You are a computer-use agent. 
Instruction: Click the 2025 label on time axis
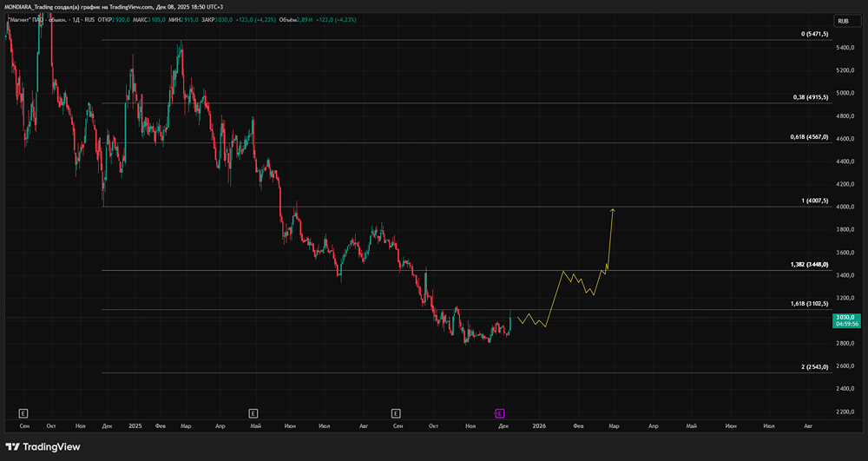click(x=135, y=426)
